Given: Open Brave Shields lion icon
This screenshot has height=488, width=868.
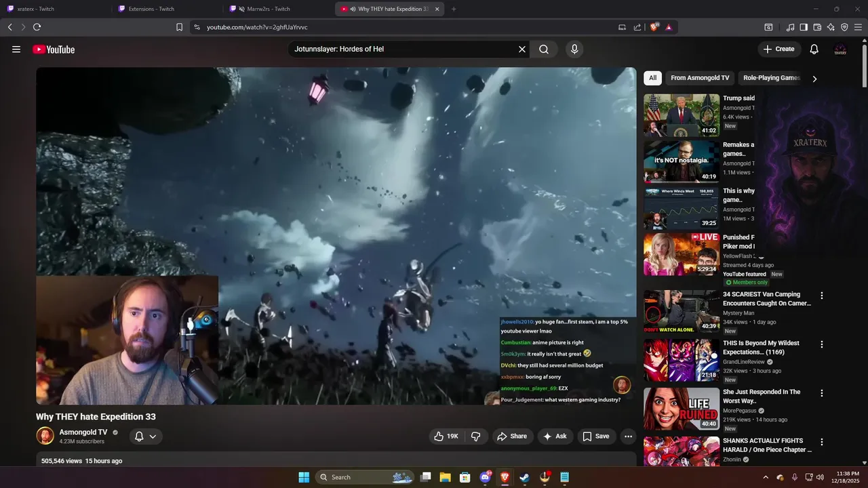Looking at the screenshot, I should [654, 27].
